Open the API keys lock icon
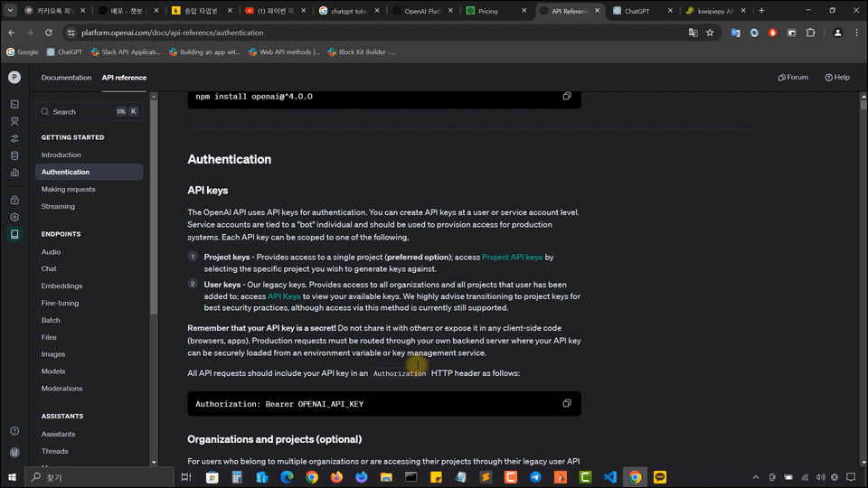The image size is (868, 488). coord(14,200)
